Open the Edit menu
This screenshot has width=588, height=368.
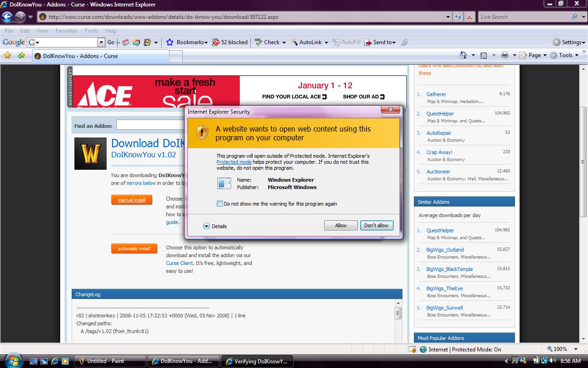point(25,30)
